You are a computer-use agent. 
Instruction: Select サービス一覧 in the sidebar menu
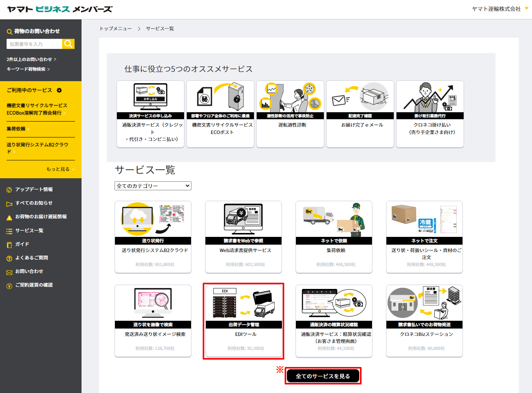pos(29,231)
